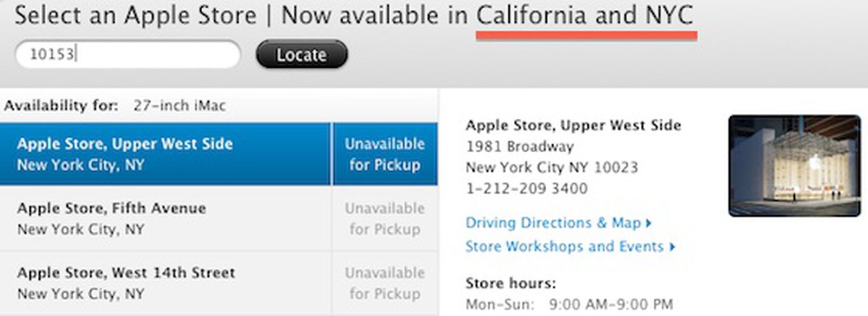Viewport: 868px width, 316px height.
Task: Click the Store hours heading
Action: 499,283
